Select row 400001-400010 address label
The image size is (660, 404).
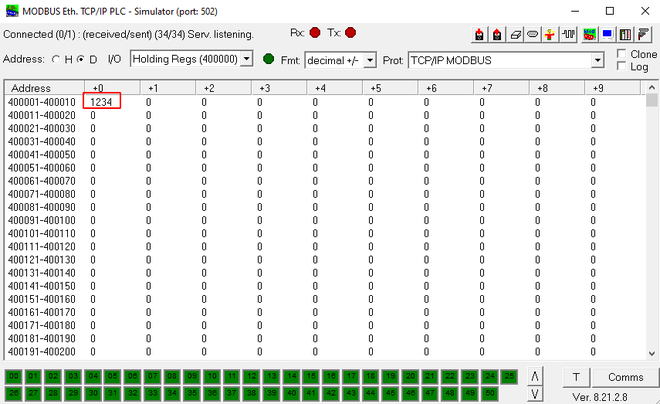click(42, 102)
